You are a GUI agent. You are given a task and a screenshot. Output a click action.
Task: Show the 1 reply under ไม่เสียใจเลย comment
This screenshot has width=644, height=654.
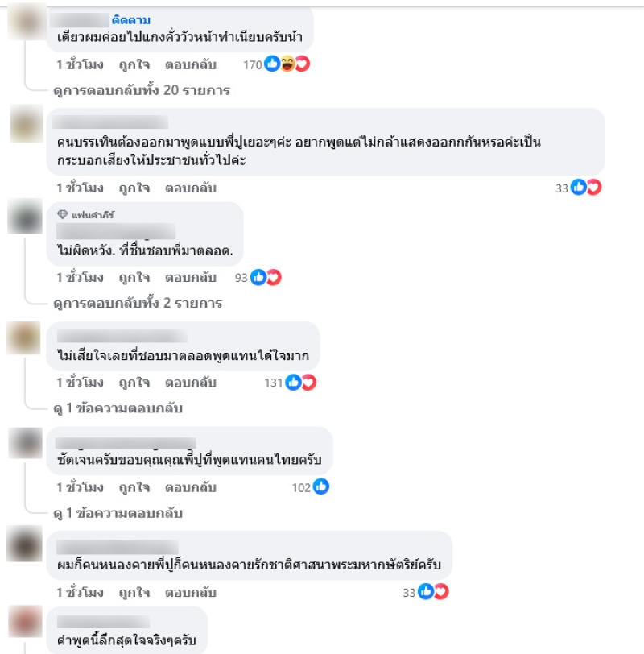[x=118, y=408]
